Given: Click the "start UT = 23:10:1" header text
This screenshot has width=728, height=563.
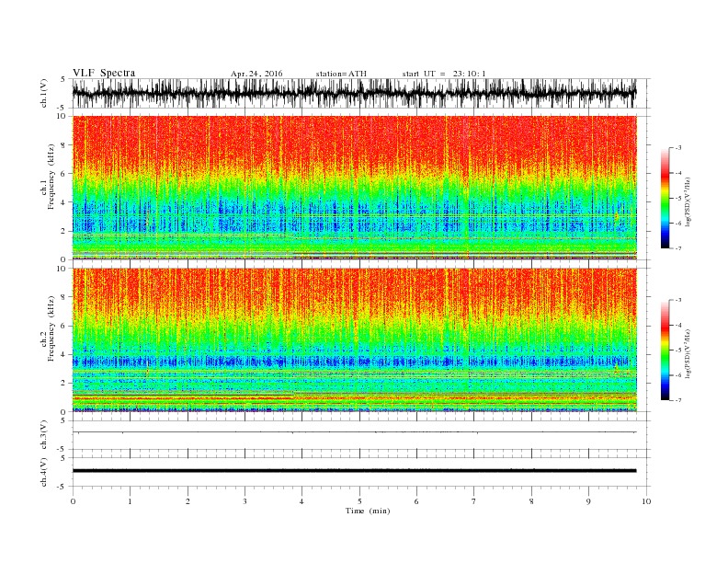Looking at the screenshot, I should coord(444,74).
